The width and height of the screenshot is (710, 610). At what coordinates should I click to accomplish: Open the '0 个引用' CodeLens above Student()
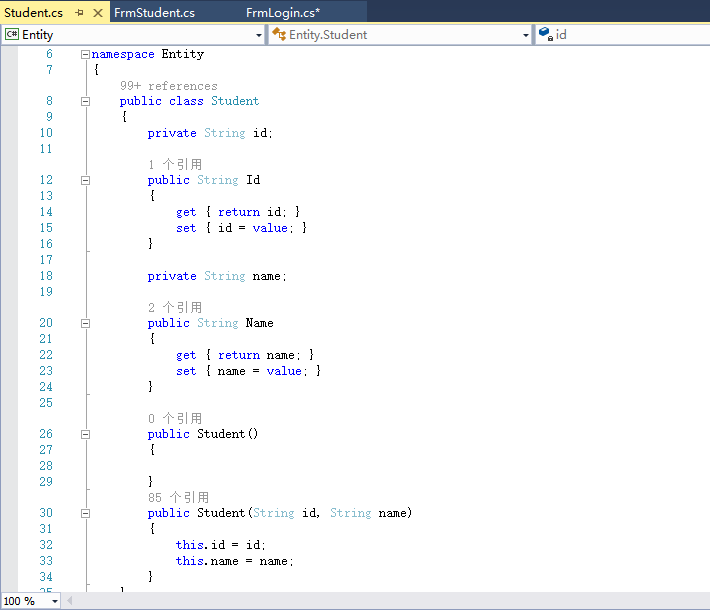pos(174,418)
